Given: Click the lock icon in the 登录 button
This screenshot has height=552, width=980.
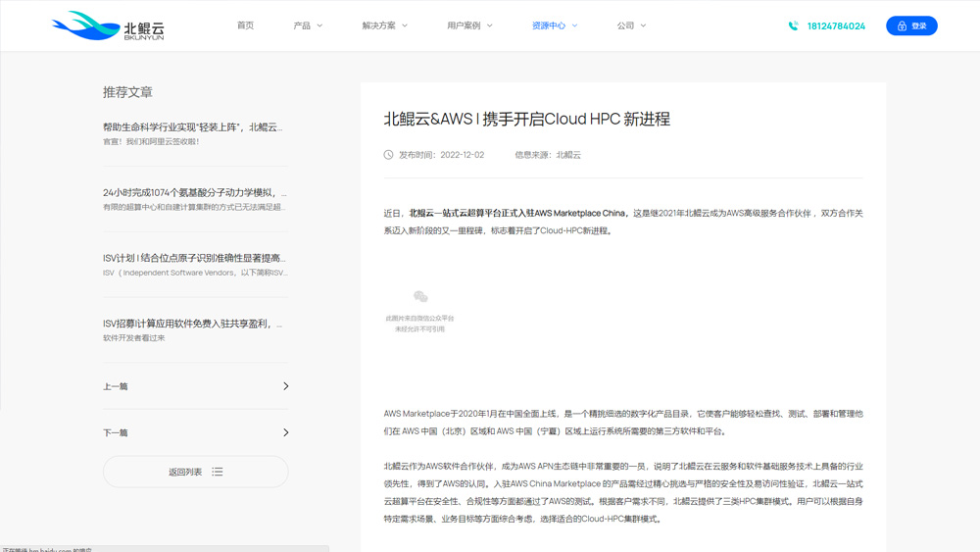Looking at the screenshot, I should [x=902, y=25].
